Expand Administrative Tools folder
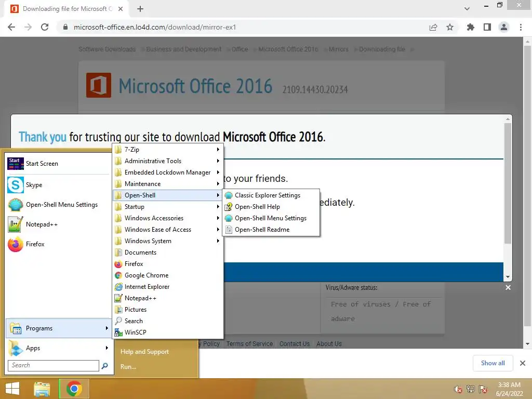The width and height of the screenshot is (532, 399). click(168, 161)
